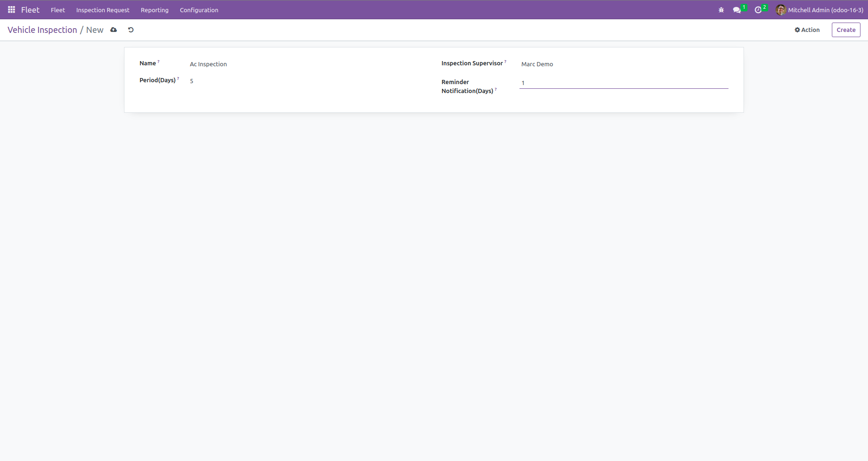Image resolution: width=868 pixels, height=461 pixels.
Task: Edit the Period(Days) field value 5
Action: pos(307,81)
